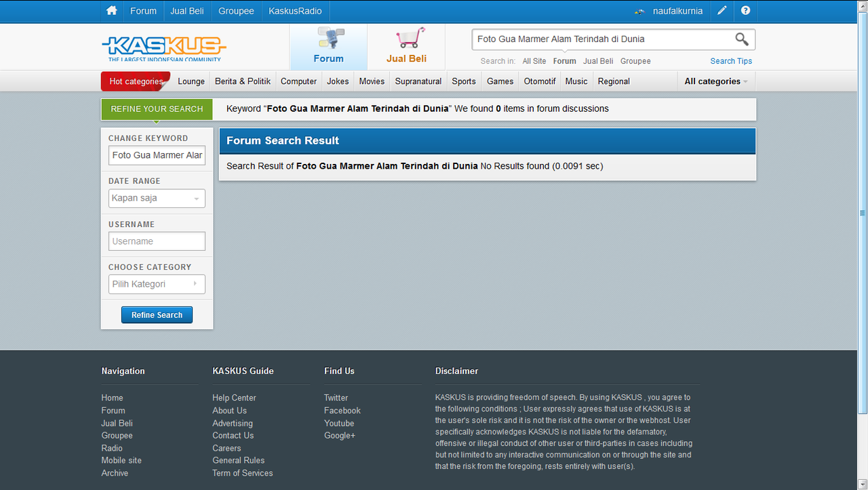The image size is (868, 490).
Task: Open the pencil edit icon in top bar
Action: click(722, 11)
